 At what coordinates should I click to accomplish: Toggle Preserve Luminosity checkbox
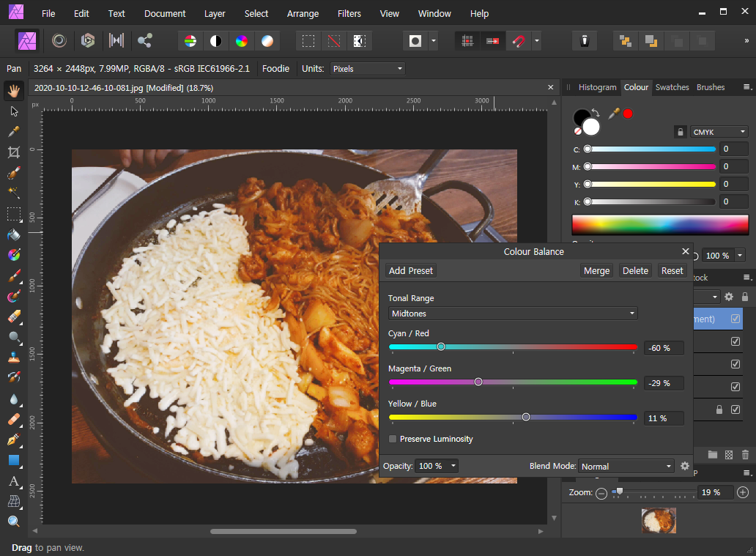(393, 439)
